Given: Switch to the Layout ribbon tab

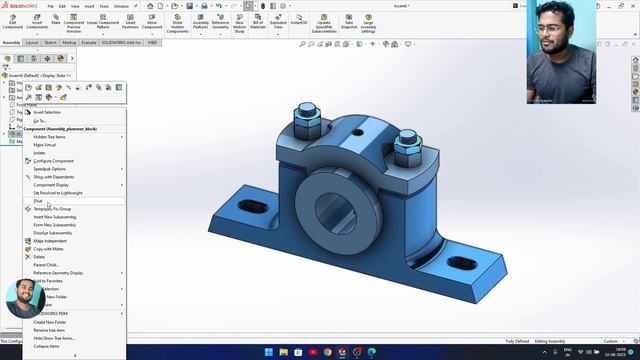Looking at the screenshot, I should point(32,42).
